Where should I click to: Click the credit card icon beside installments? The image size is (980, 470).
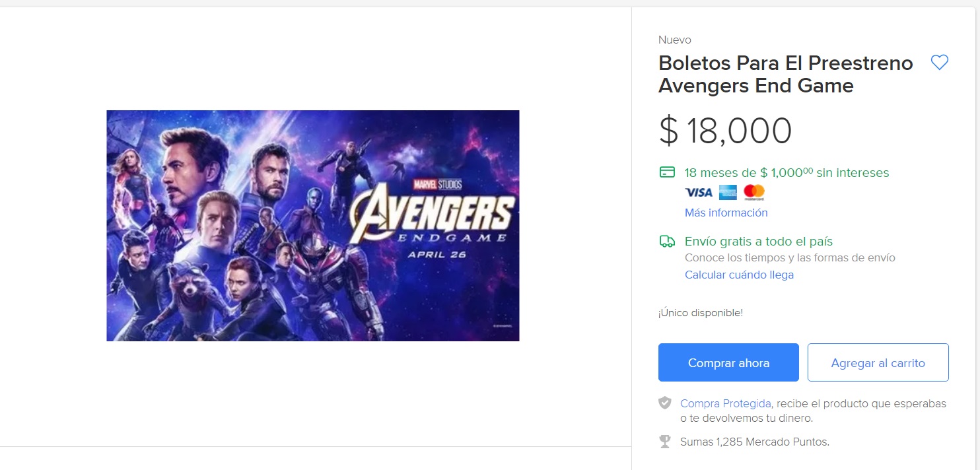click(x=667, y=173)
